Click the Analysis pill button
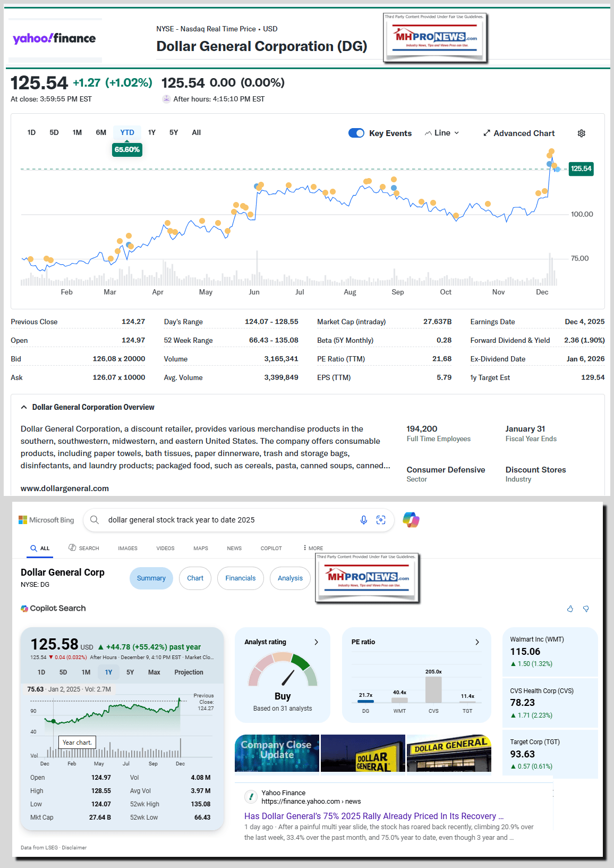Screen dimensions: 614x868 tap(290, 578)
